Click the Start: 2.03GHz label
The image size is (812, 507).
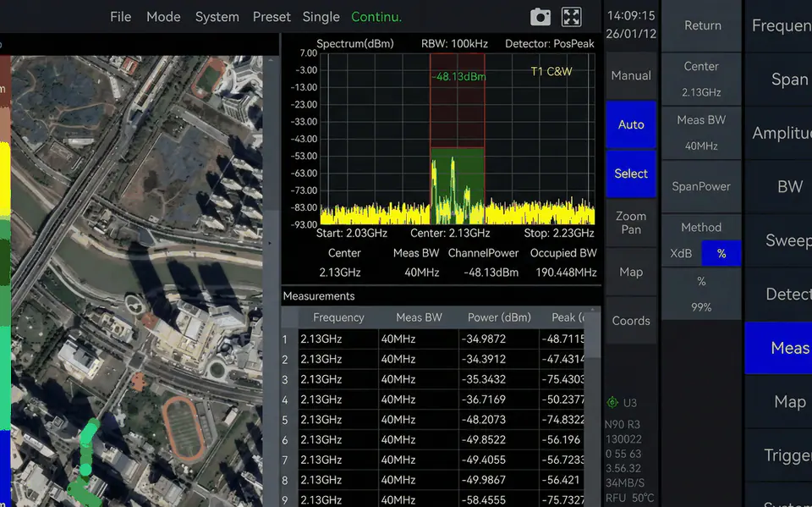click(352, 234)
